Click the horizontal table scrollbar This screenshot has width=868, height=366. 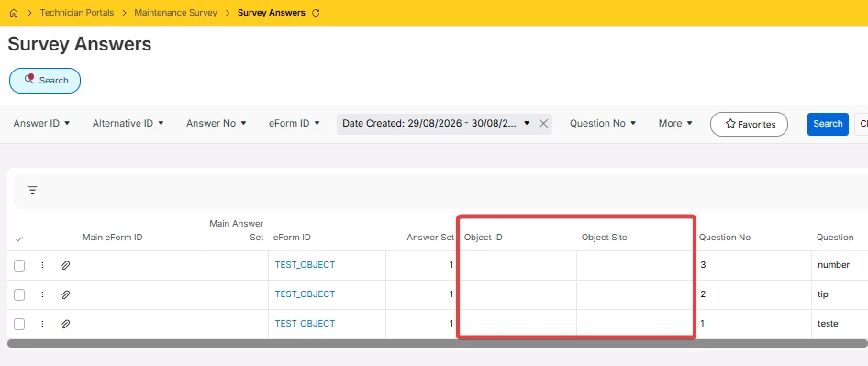(438, 344)
